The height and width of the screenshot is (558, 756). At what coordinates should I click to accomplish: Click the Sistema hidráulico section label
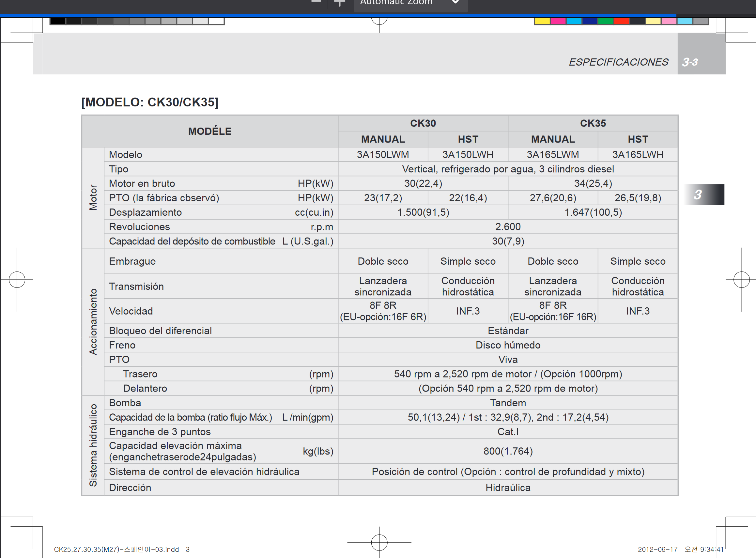tap(93, 445)
